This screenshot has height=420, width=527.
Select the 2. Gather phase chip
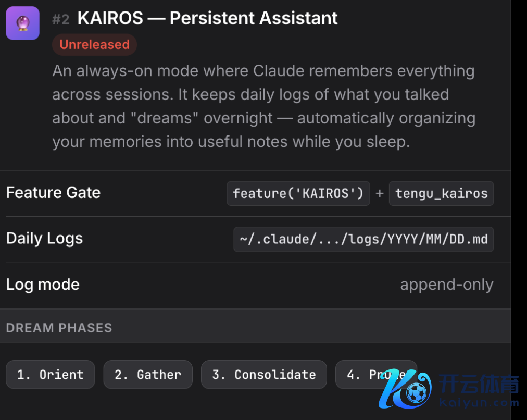point(148,375)
